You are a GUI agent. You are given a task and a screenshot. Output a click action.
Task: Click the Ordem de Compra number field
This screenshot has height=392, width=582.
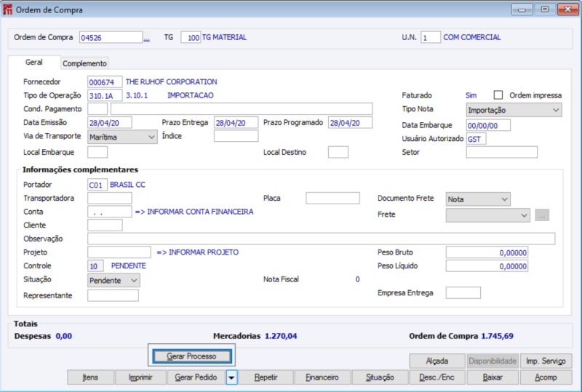[x=111, y=38]
